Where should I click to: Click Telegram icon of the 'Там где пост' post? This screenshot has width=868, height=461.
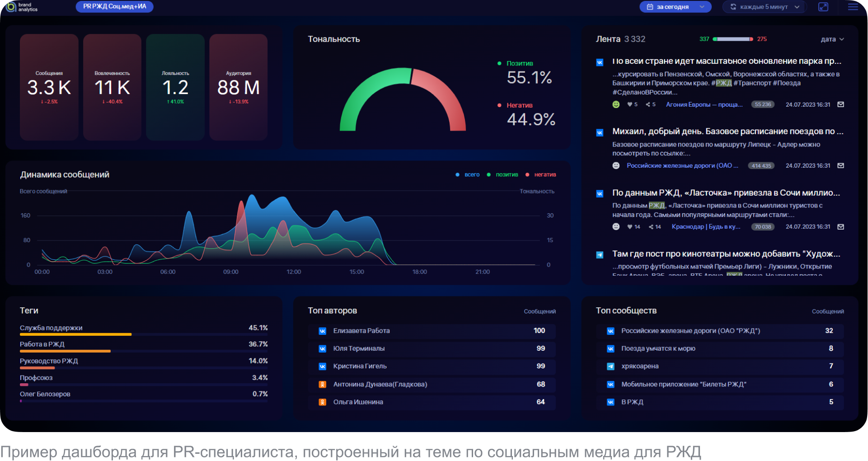point(600,255)
